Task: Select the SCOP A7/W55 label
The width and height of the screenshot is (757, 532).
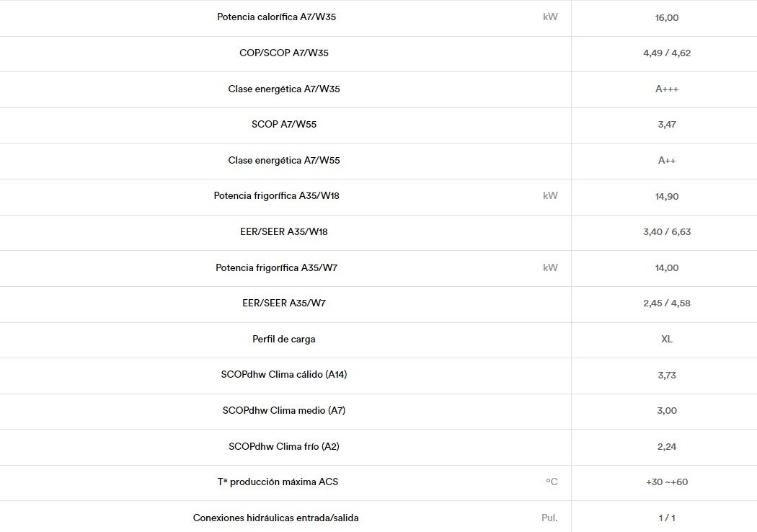Action: point(284,125)
